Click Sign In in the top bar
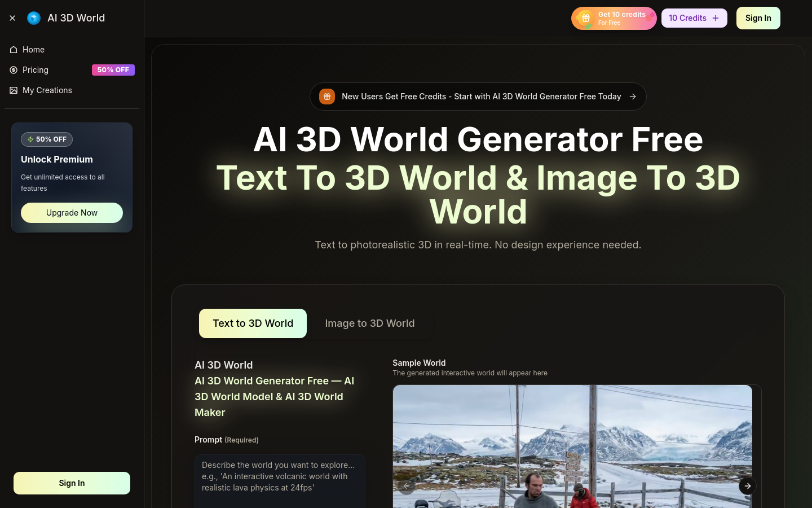This screenshot has height=508, width=812. tap(758, 18)
